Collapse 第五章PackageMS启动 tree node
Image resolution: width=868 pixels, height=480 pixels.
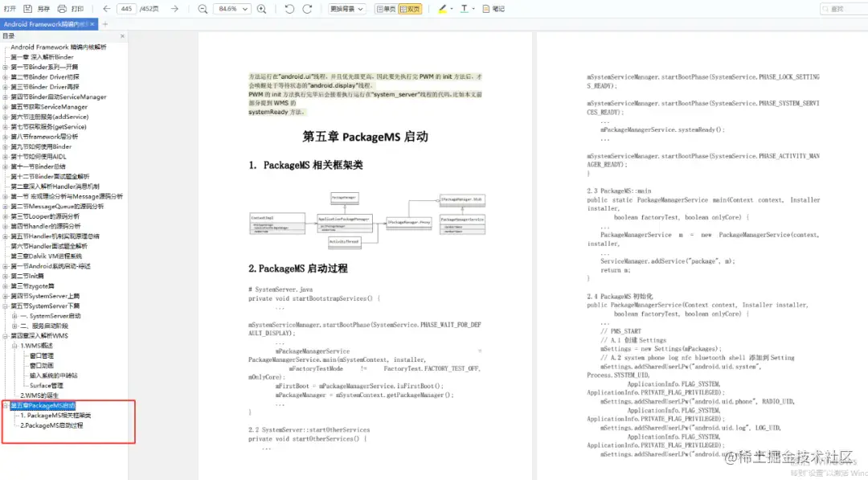(6, 405)
